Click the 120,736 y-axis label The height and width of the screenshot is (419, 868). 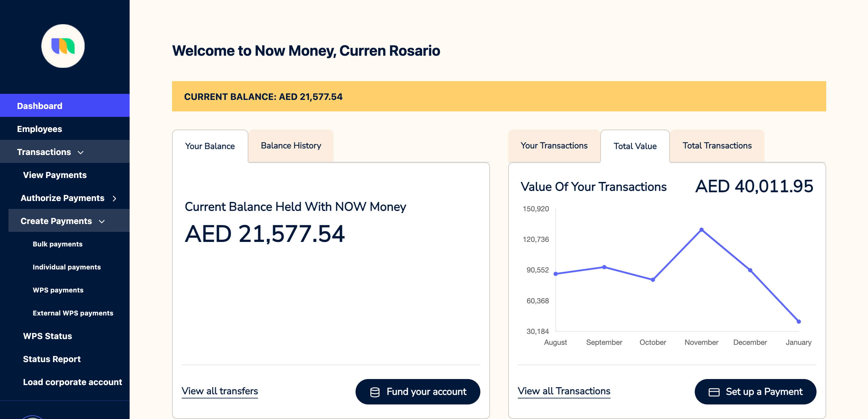point(536,239)
